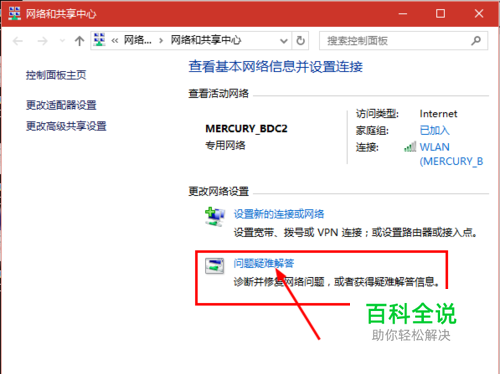The image size is (500, 374).
Task: Select the 网络... breadcrumb segment
Action: 138,40
